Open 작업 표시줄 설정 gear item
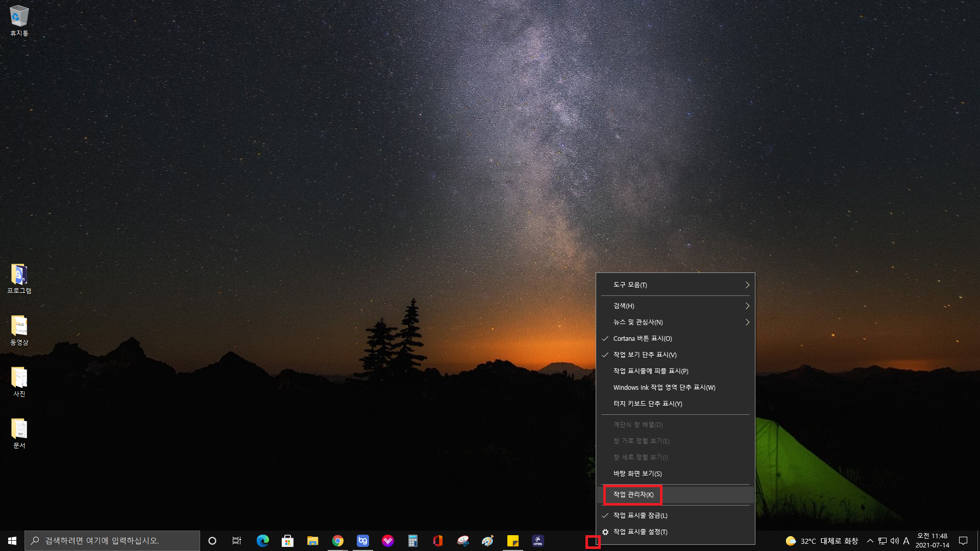This screenshot has height=551, width=980. (x=640, y=532)
